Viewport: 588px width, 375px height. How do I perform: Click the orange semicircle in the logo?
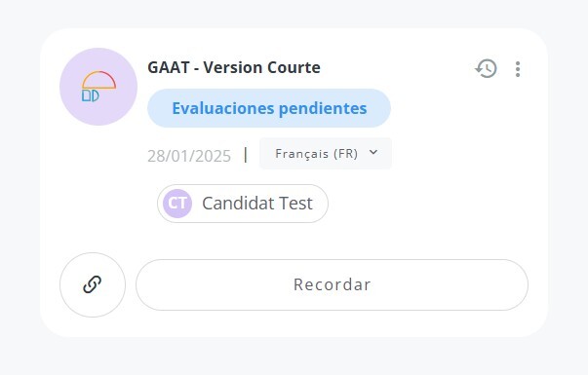pos(99,80)
